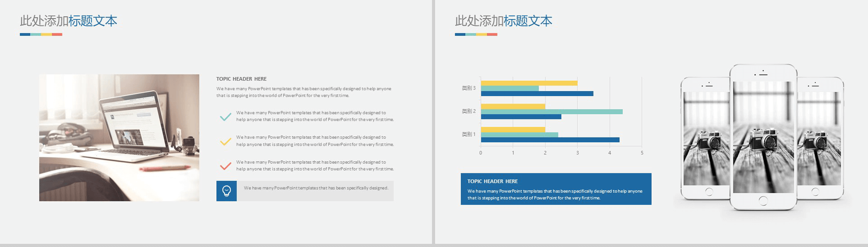This screenshot has width=868, height=247.
Task: Select the yellow bar of 类别 2
Action: (513, 106)
